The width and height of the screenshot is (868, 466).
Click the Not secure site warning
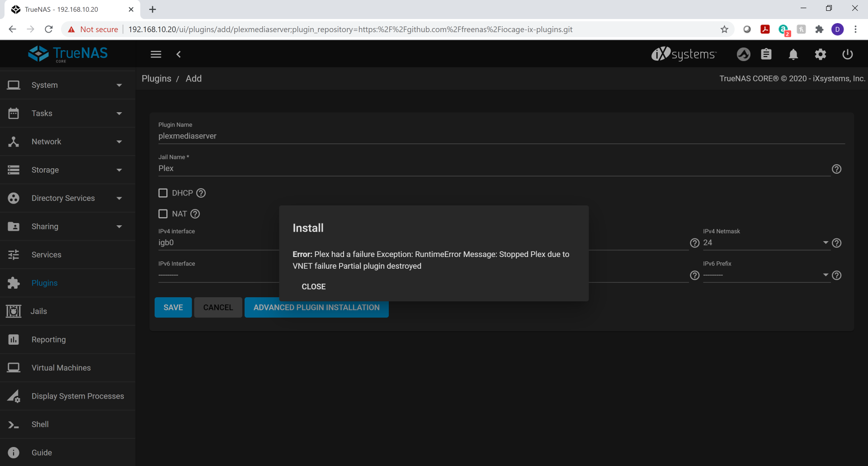pos(93,29)
